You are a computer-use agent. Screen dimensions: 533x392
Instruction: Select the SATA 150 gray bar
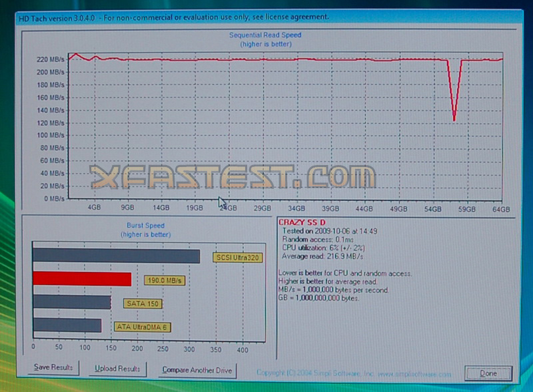point(72,302)
